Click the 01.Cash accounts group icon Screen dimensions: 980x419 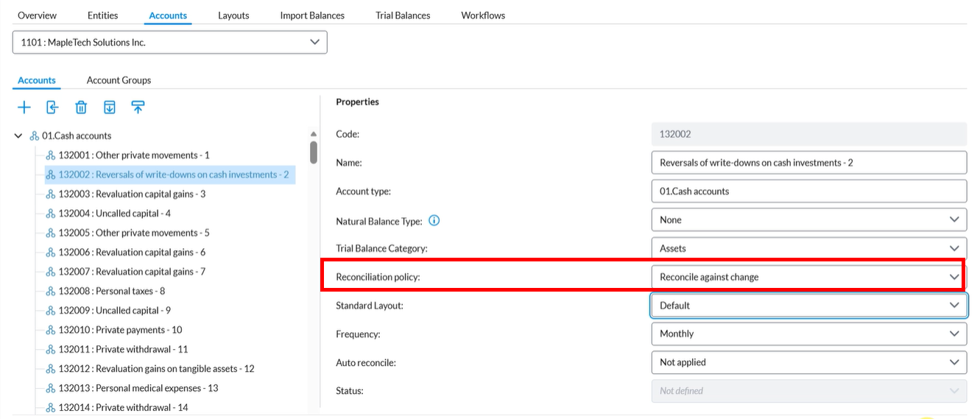35,136
